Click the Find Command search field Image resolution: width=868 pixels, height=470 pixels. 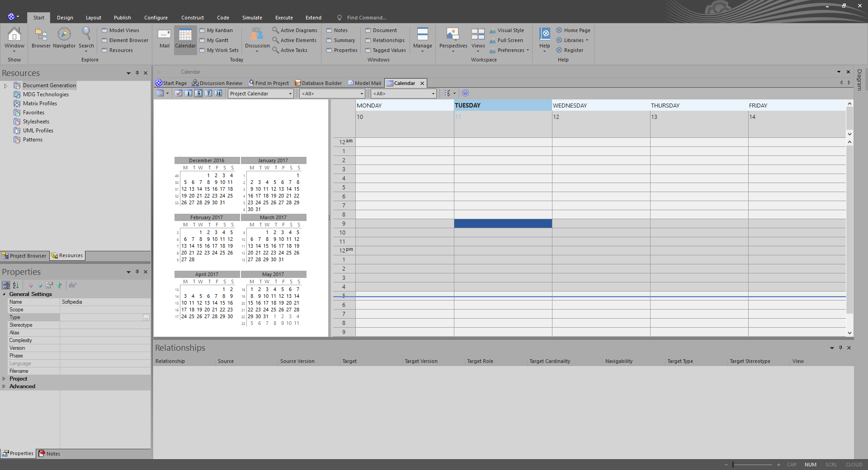pyautogui.click(x=367, y=18)
